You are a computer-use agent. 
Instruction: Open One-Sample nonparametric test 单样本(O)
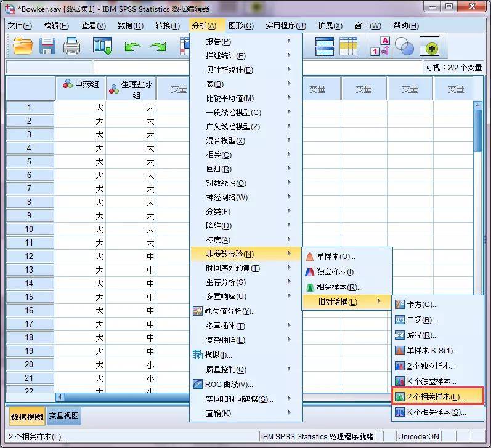click(x=347, y=257)
